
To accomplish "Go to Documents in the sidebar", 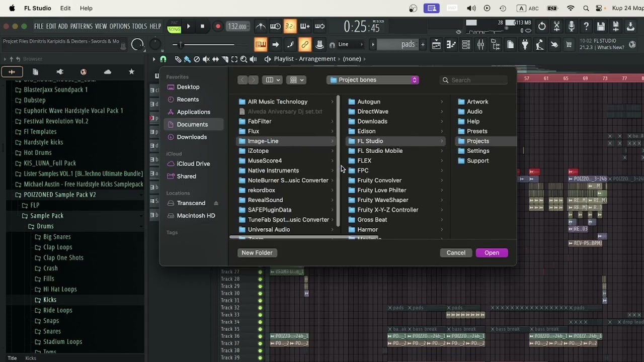I will coord(194,125).
